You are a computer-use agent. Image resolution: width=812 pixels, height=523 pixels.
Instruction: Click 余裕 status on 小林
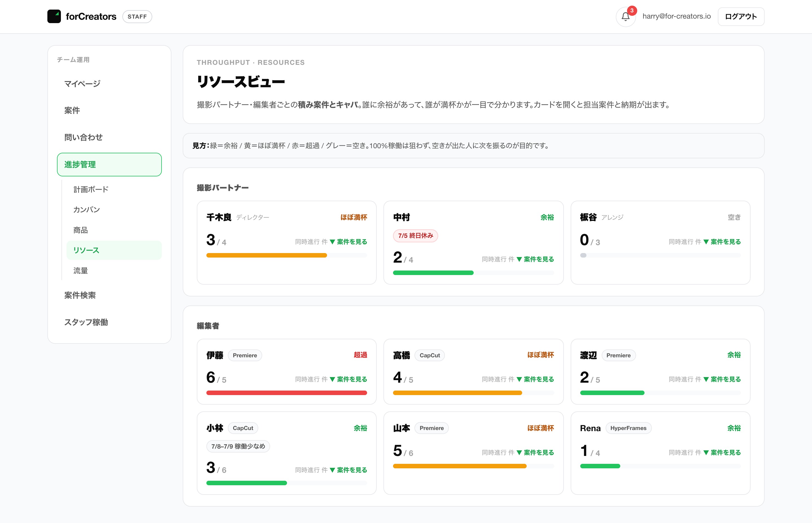pyautogui.click(x=360, y=428)
